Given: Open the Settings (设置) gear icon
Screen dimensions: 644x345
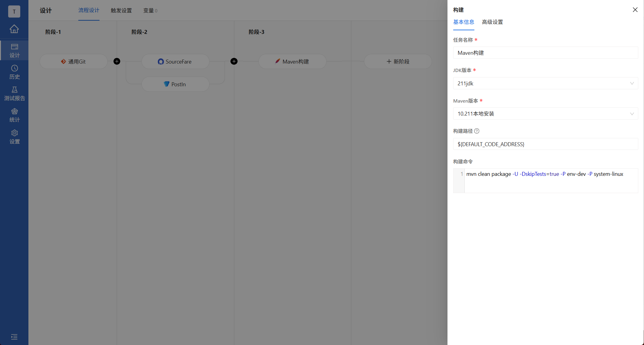Looking at the screenshot, I should [x=14, y=137].
